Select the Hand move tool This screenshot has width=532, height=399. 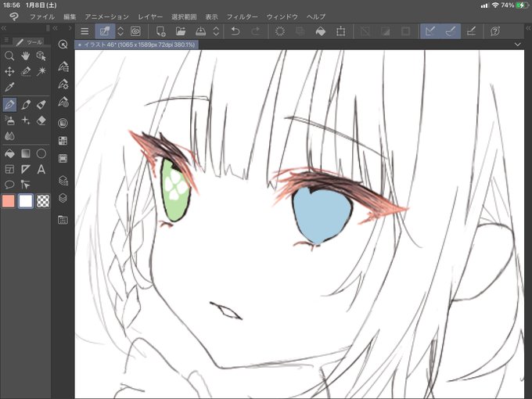click(x=26, y=56)
